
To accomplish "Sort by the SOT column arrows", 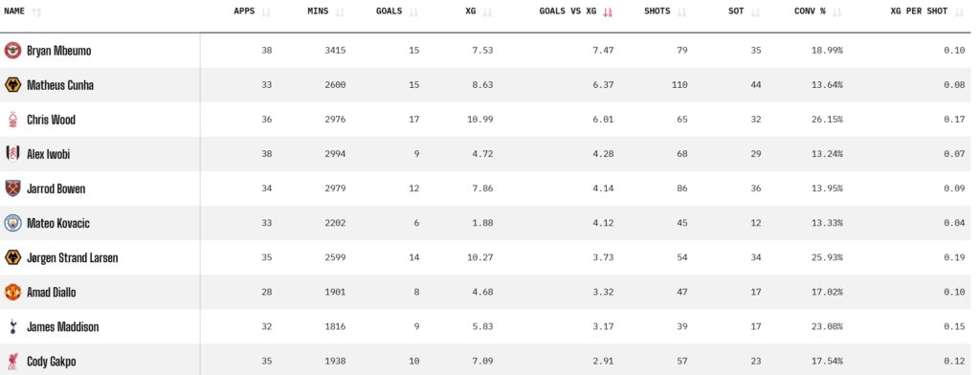I will pos(756,11).
